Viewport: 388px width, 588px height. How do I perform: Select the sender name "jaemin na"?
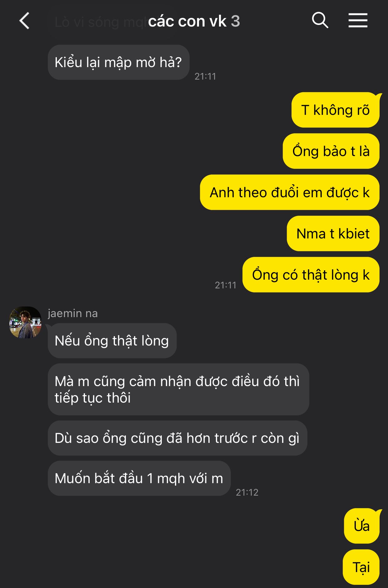tap(73, 313)
